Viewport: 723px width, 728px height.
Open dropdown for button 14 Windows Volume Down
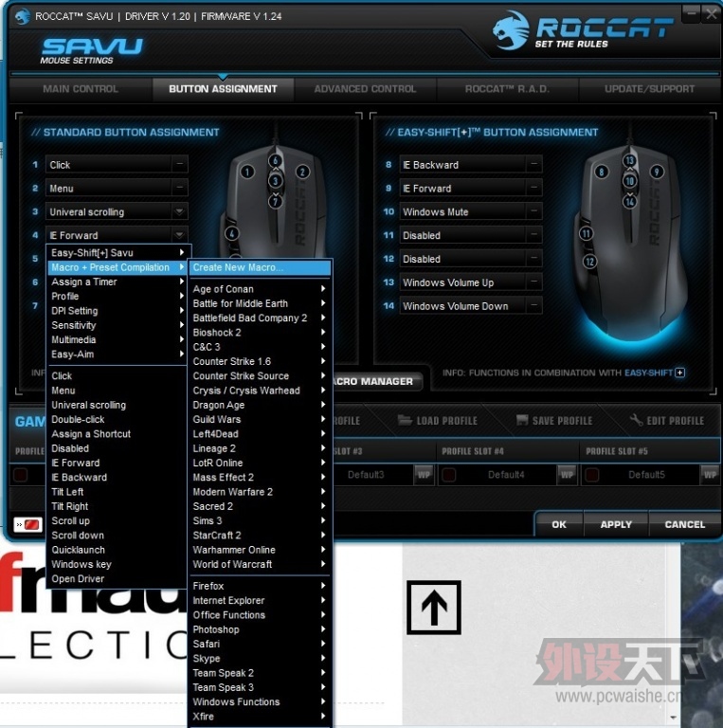point(534,306)
